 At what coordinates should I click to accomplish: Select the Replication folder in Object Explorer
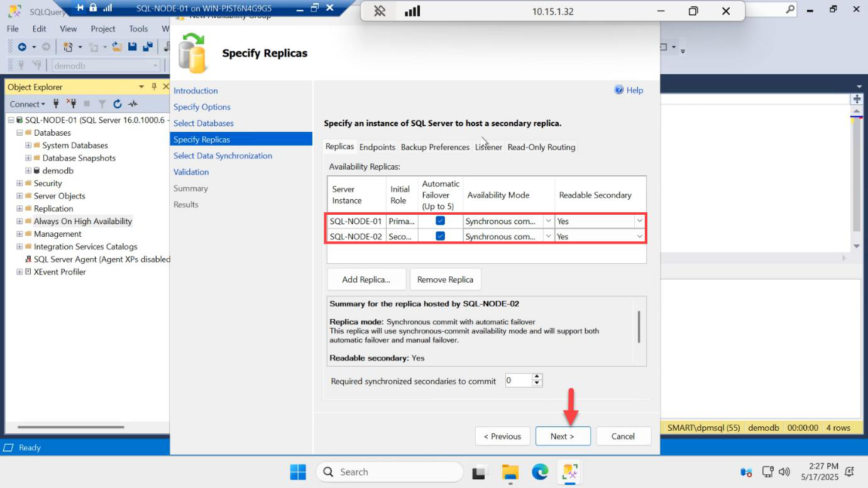click(x=53, y=209)
